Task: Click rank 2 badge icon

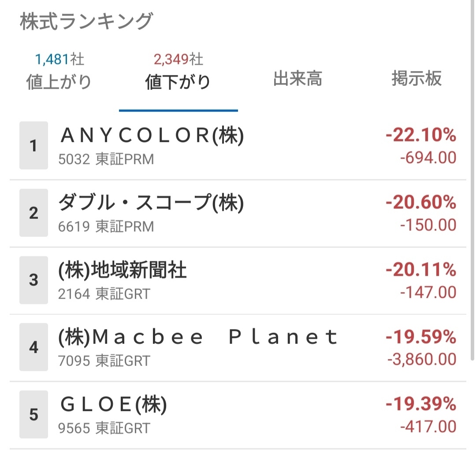Action: point(33,213)
